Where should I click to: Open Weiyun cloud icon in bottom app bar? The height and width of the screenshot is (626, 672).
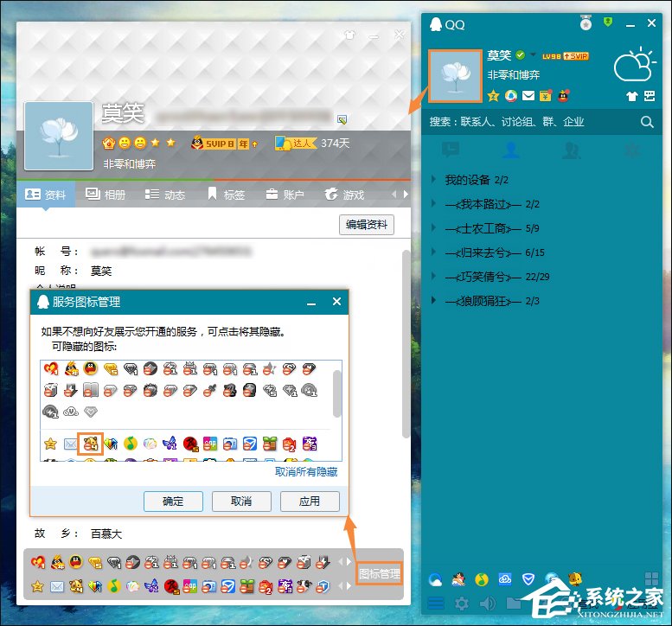(505, 579)
